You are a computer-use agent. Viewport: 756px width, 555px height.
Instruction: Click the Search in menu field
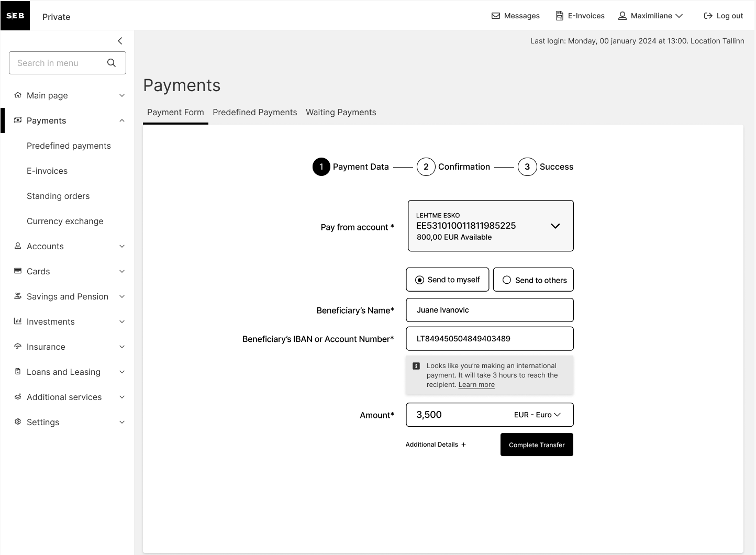tap(68, 63)
